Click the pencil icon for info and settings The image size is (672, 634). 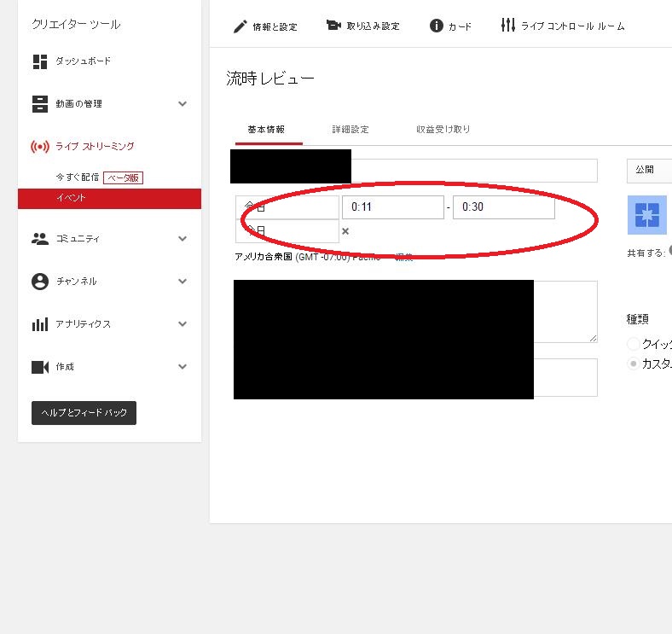point(240,26)
